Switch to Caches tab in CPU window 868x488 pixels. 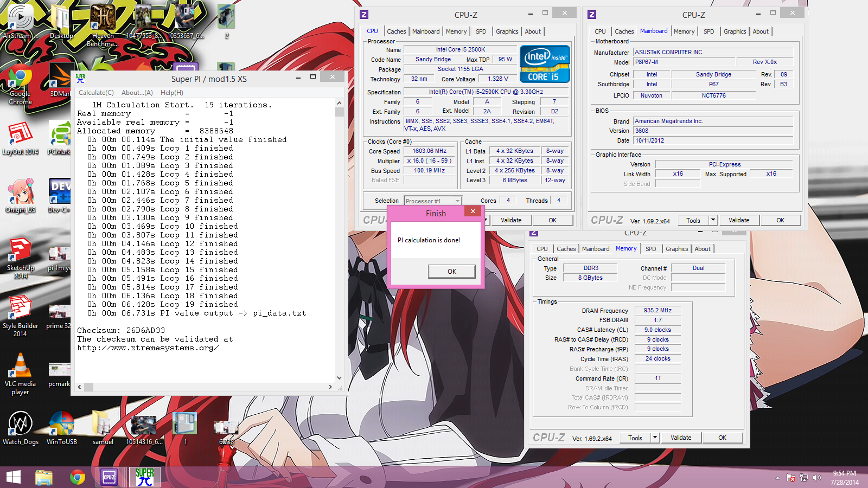(x=396, y=31)
